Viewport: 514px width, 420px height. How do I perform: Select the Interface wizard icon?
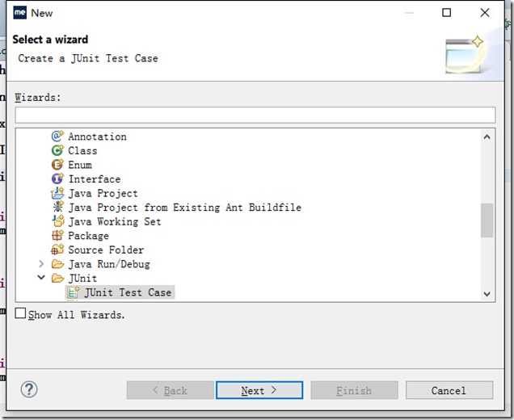coord(57,178)
